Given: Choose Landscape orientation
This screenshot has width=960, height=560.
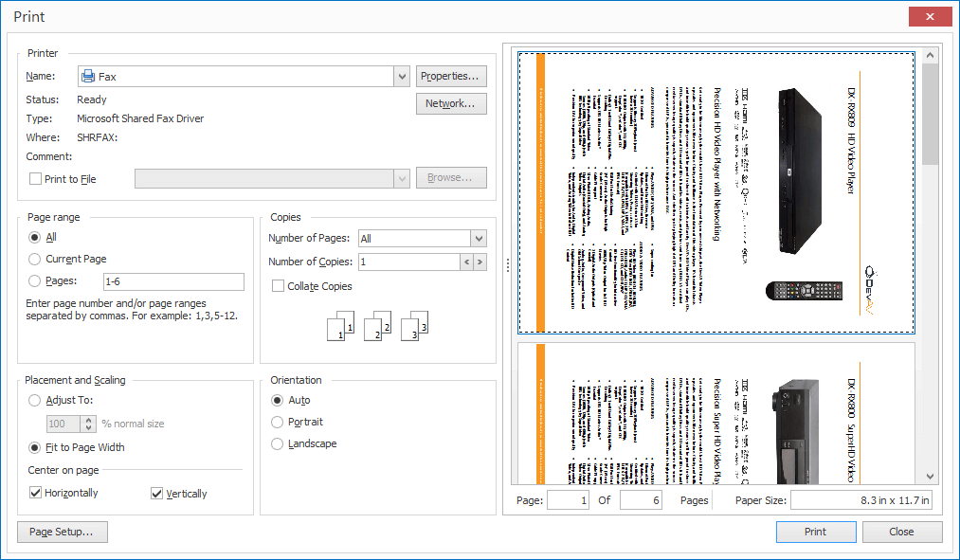Looking at the screenshot, I should click(x=278, y=443).
